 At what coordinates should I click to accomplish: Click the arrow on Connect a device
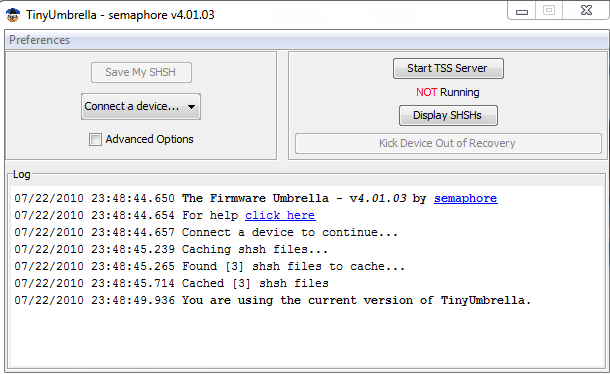coord(191,107)
